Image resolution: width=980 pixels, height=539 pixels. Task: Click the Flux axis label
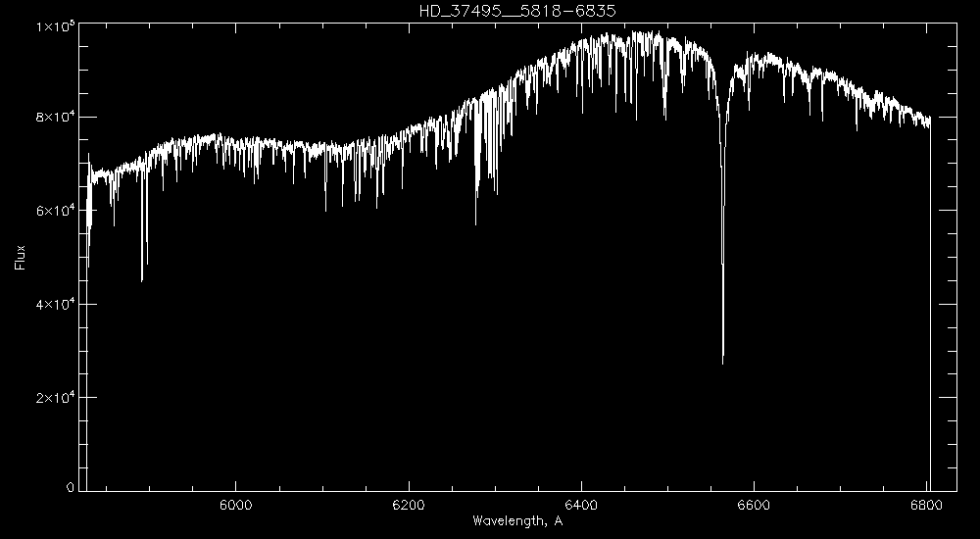point(21,257)
